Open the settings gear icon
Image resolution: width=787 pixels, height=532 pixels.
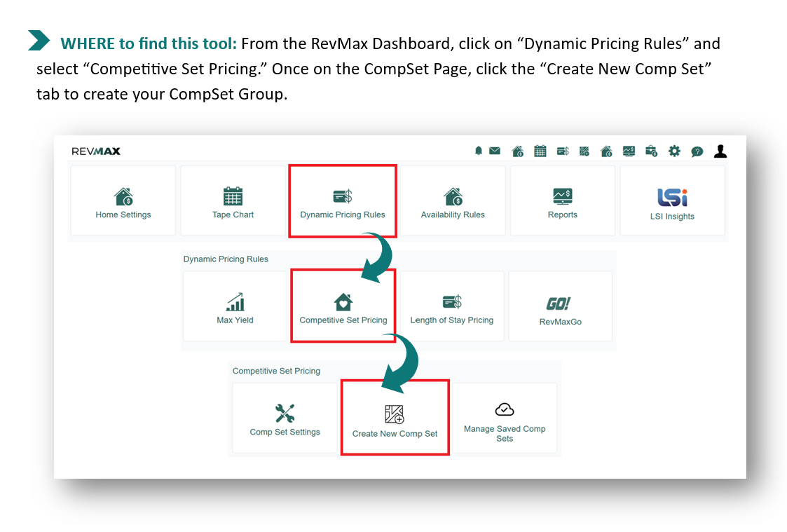(674, 151)
